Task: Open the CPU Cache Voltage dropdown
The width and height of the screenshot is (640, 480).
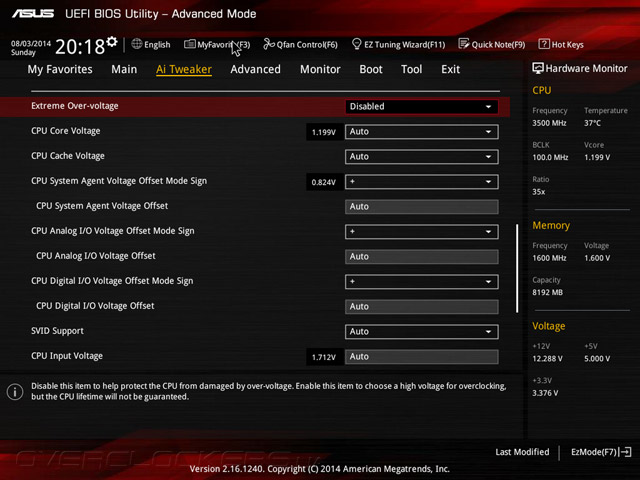Action: click(422, 157)
